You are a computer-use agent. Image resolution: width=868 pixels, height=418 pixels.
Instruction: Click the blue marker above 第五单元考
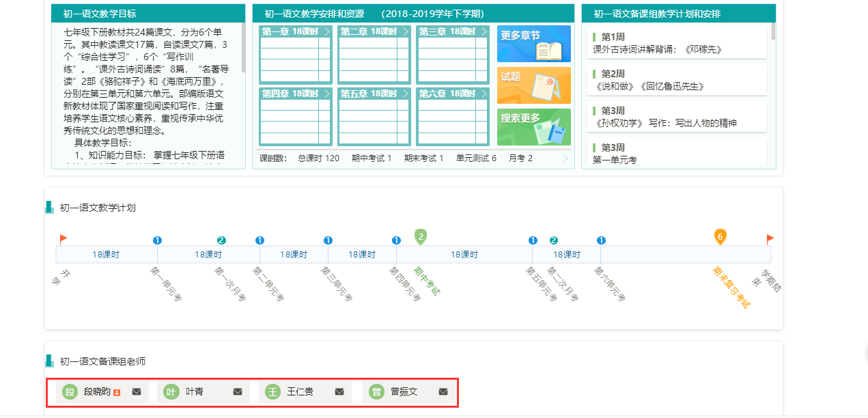(x=533, y=240)
